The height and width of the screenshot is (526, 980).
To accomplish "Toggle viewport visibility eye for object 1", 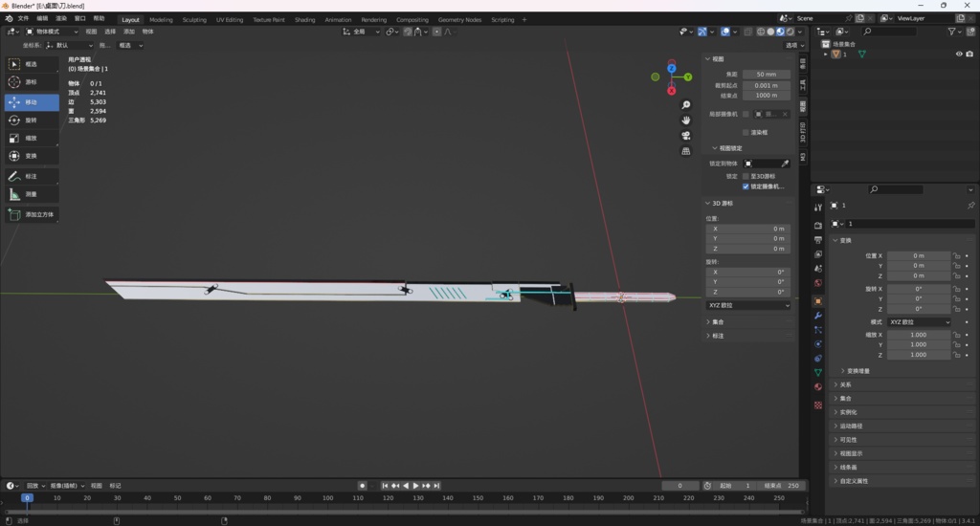I will click(x=959, y=55).
